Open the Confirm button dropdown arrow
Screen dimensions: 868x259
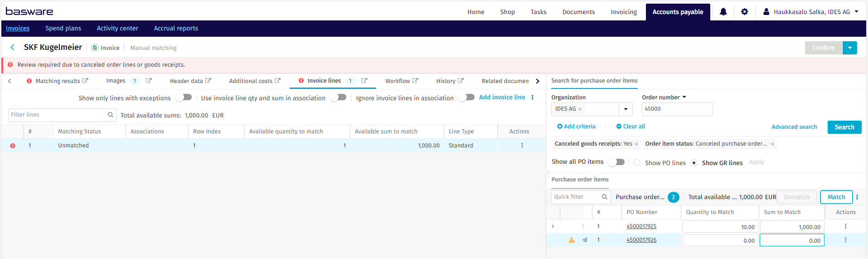[850, 48]
